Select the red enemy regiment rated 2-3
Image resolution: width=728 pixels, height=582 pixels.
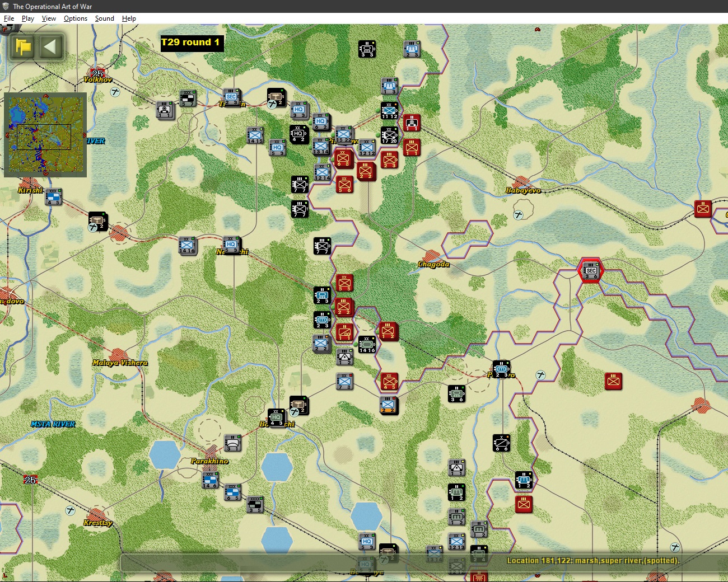[x=389, y=159]
